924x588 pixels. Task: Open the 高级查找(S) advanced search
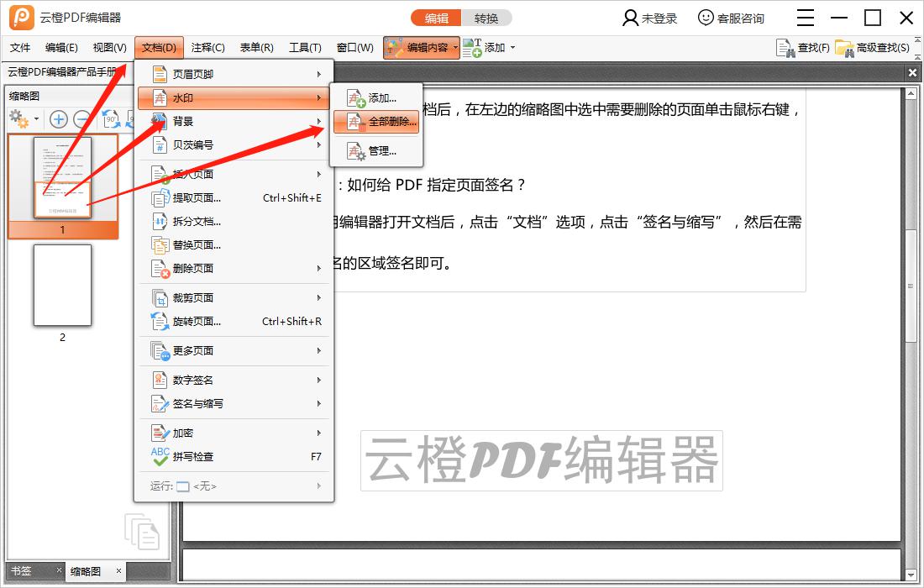(x=843, y=48)
